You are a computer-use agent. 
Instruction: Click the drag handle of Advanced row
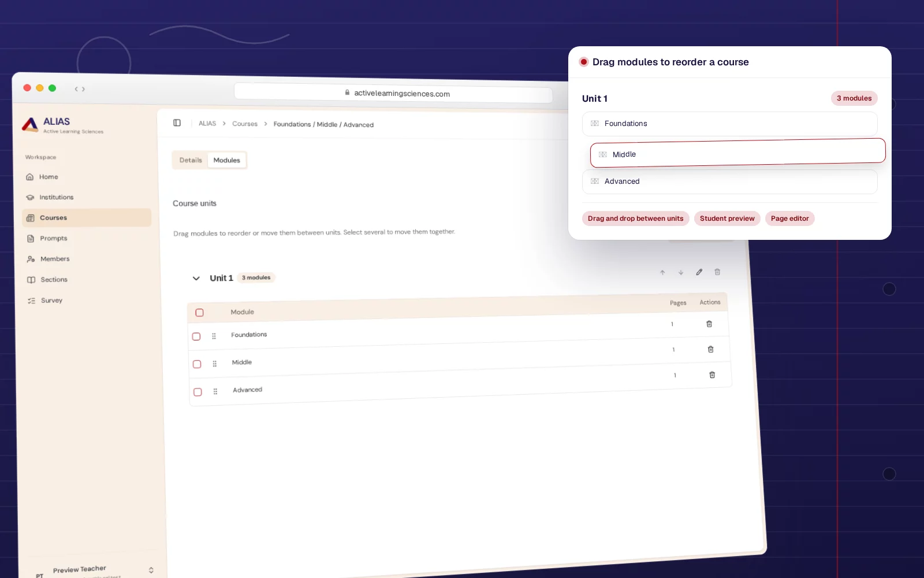[215, 391]
